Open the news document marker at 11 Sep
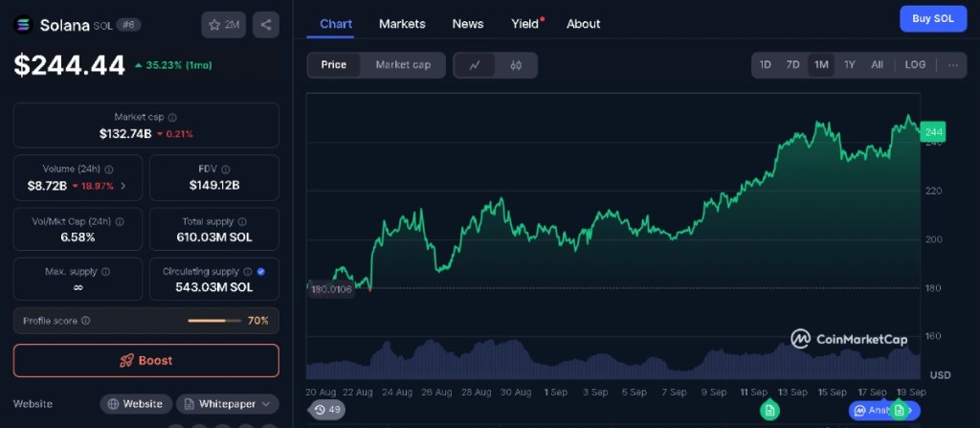980x428 pixels. (769, 410)
